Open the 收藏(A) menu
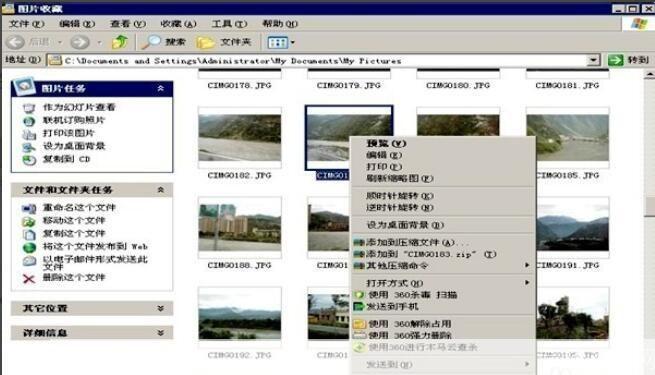Image resolution: width=655 pixels, height=375 pixels. 178,24
